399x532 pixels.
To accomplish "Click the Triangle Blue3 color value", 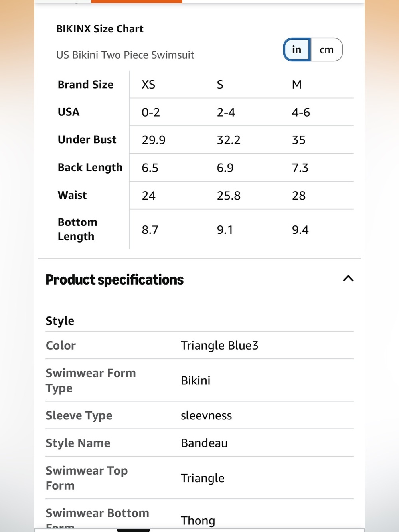I will 219,345.
